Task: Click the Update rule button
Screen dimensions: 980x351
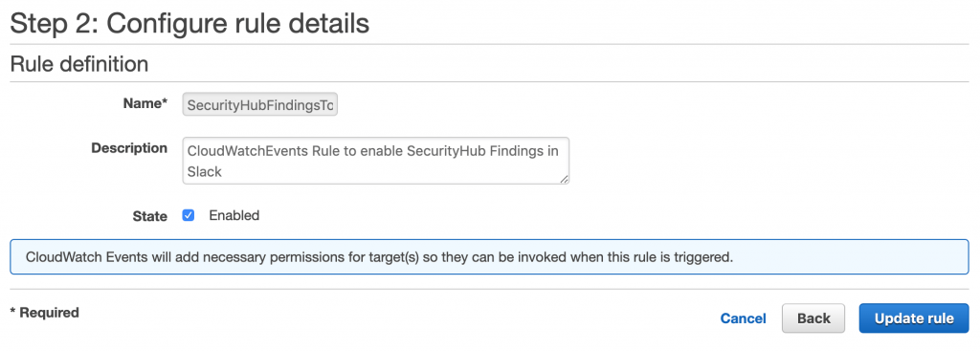Action: (914, 318)
